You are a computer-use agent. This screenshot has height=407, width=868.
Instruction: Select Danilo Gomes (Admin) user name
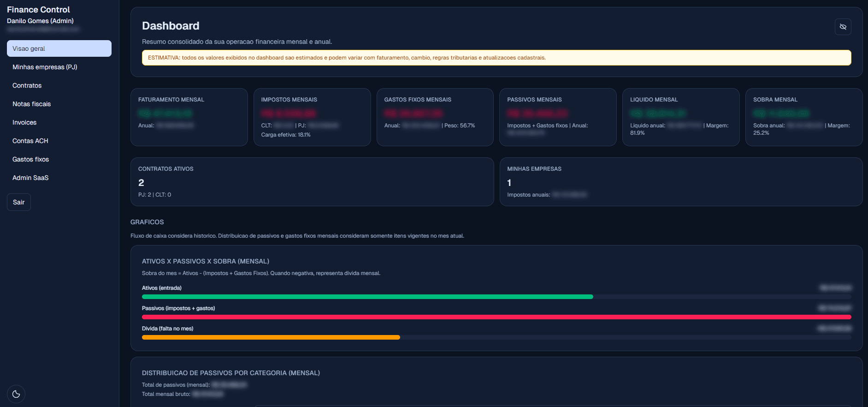coord(40,21)
